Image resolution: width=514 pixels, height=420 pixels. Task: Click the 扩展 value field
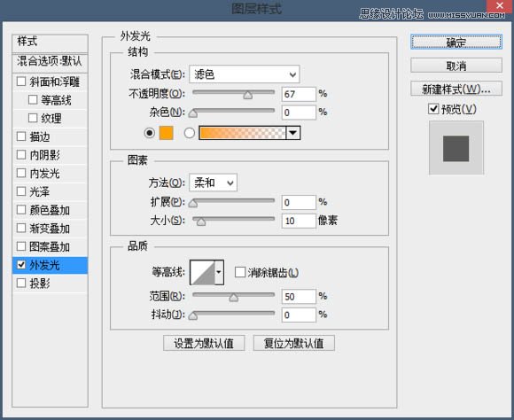[x=299, y=202]
